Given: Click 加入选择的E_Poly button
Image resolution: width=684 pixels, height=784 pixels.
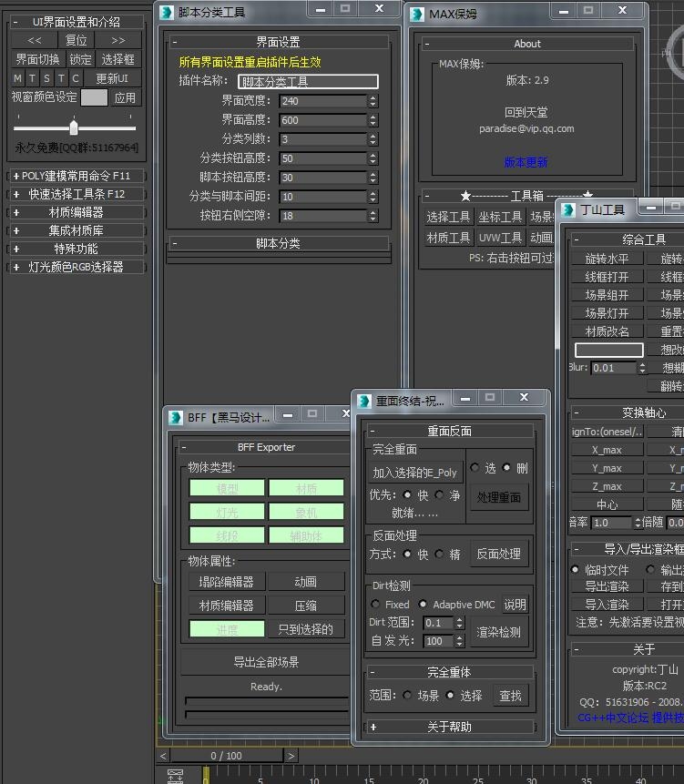Looking at the screenshot, I should click(x=415, y=473).
